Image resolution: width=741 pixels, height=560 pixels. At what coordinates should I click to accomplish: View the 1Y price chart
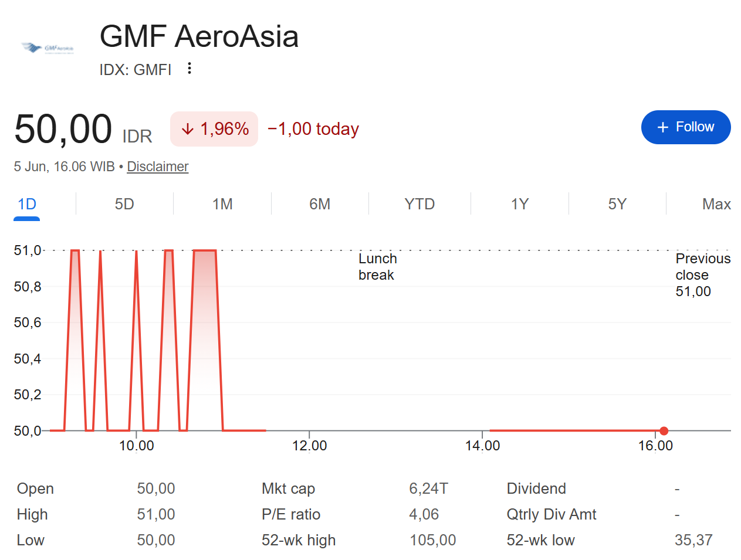click(x=520, y=204)
